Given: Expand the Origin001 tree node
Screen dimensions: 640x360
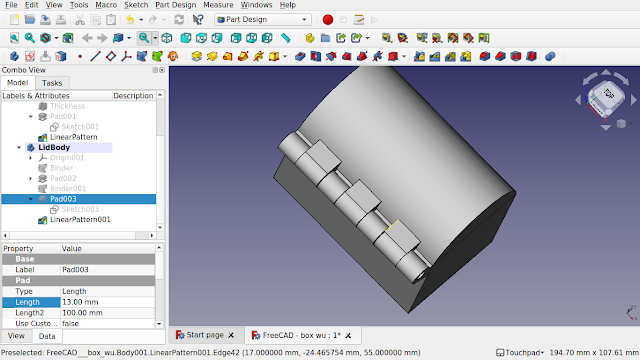Looking at the screenshot, I should click(x=31, y=158).
